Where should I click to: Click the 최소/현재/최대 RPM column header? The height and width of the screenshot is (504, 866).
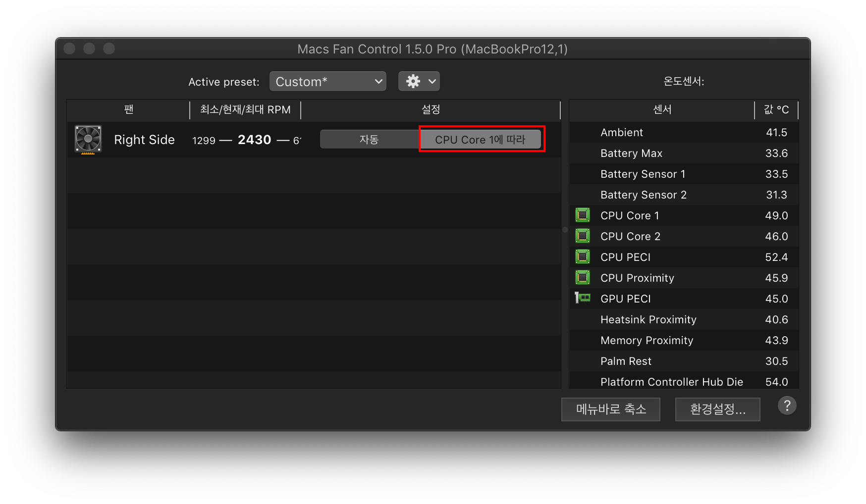point(245,110)
